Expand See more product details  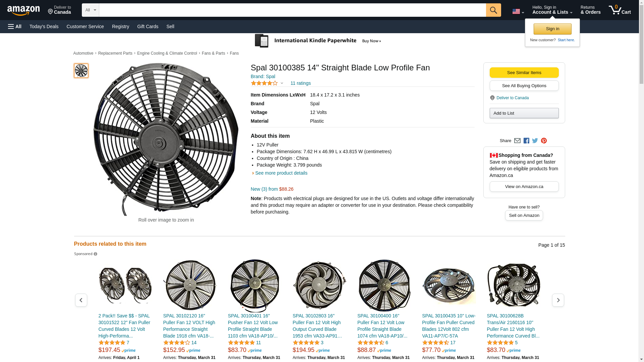click(281, 173)
